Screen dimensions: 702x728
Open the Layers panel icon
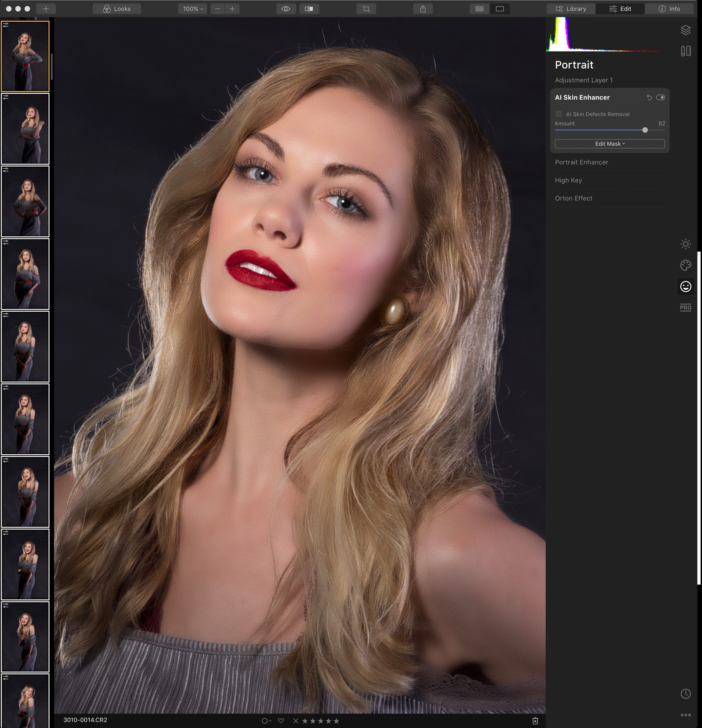(685, 30)
